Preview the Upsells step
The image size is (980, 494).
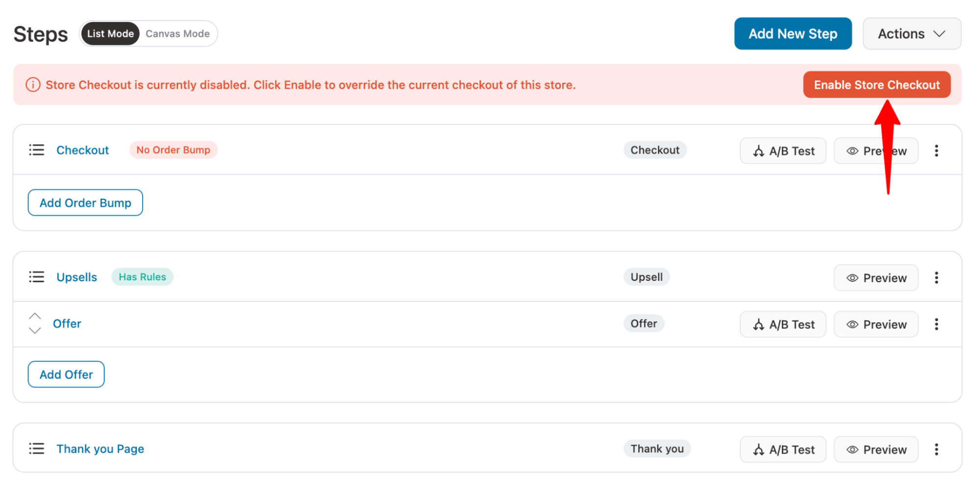pyautogui.click(x=876, y=278)
